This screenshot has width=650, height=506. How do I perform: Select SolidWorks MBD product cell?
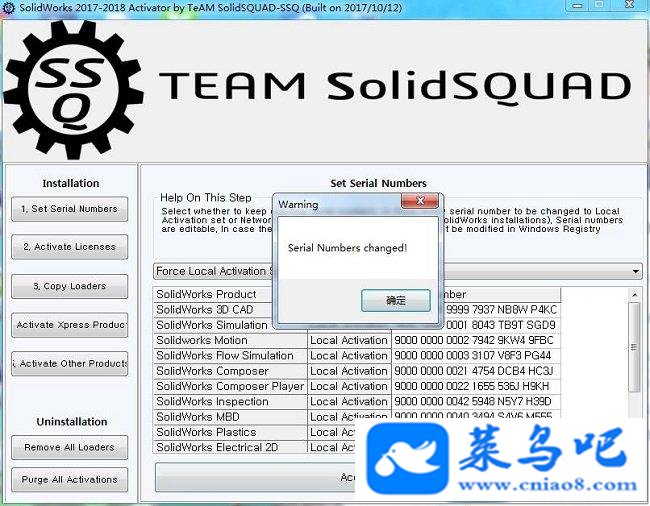(230, 417)
